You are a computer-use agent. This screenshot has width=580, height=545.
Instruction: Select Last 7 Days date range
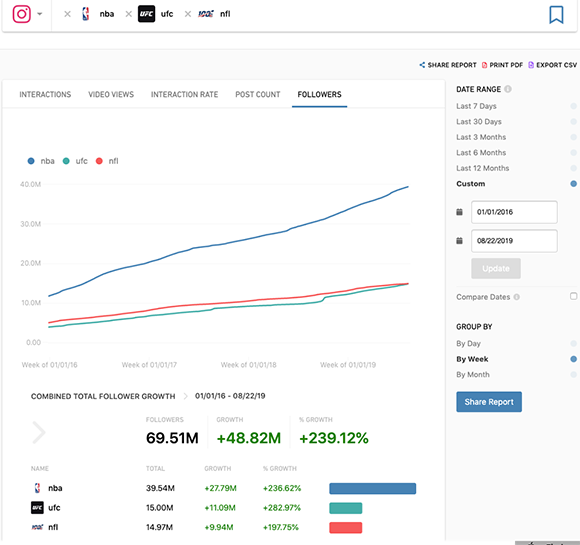(516, 106)
